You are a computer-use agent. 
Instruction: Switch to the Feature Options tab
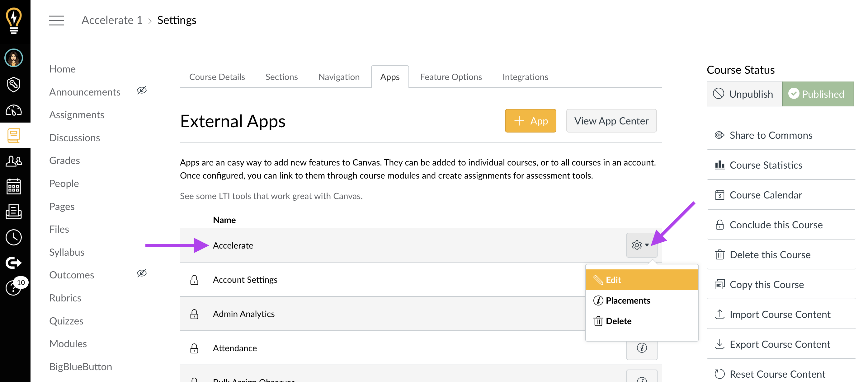[x=451, y=77]
